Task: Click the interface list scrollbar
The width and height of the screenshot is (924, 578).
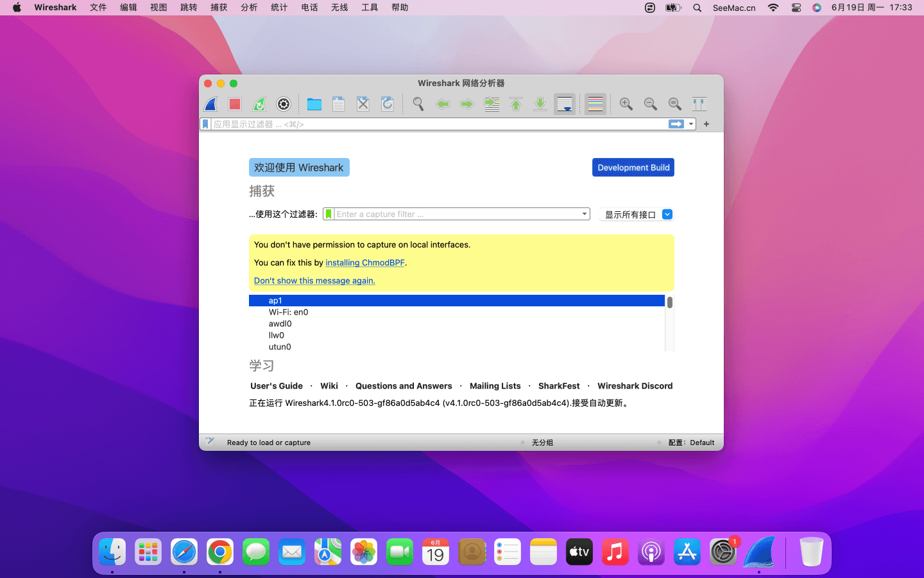Action: 670,302
